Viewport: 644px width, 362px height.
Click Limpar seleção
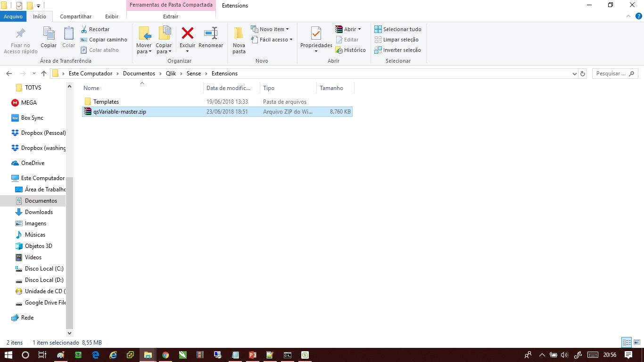click(x=396, y=40)
